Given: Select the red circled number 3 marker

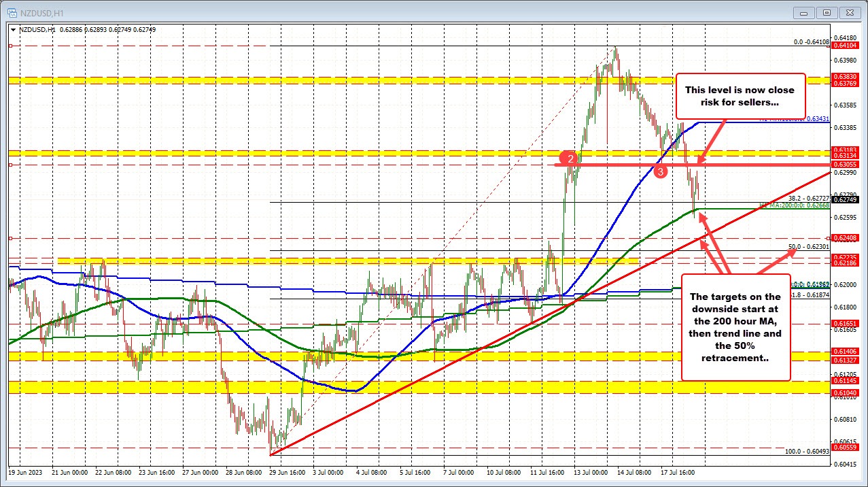Looking at the screenshot, I should click(x=660, y=172).
